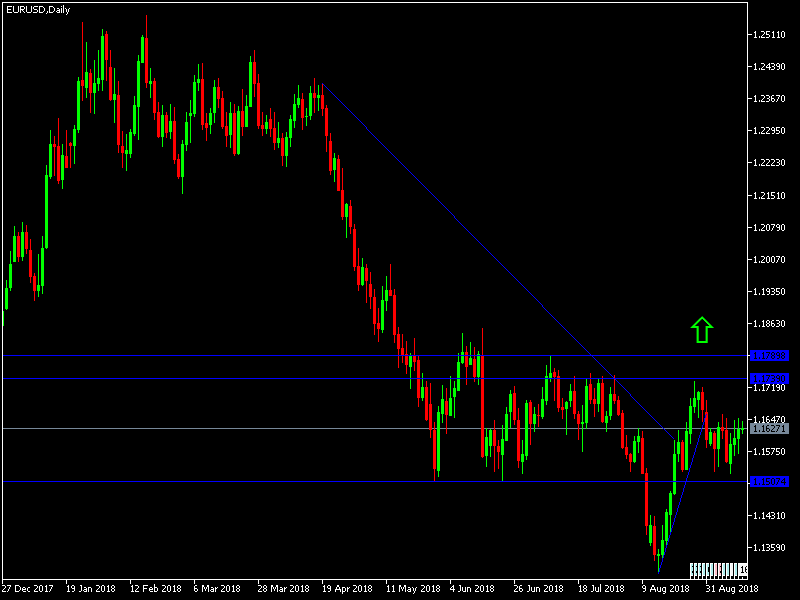The height and width of the screenshot is (600, 800).
Task: Click the 18 Jul 2018 date label
Action: pyautogui.click(x=601, y=589)
